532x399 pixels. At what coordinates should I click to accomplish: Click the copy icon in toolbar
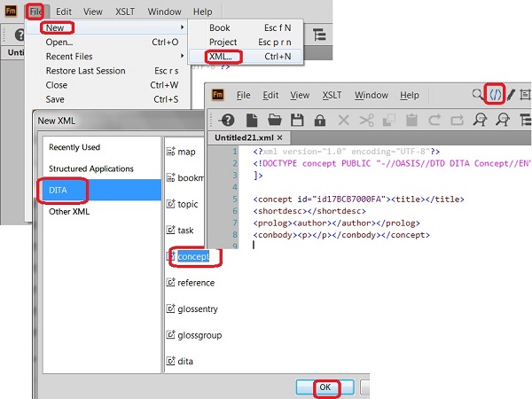(x=389, y=120)
